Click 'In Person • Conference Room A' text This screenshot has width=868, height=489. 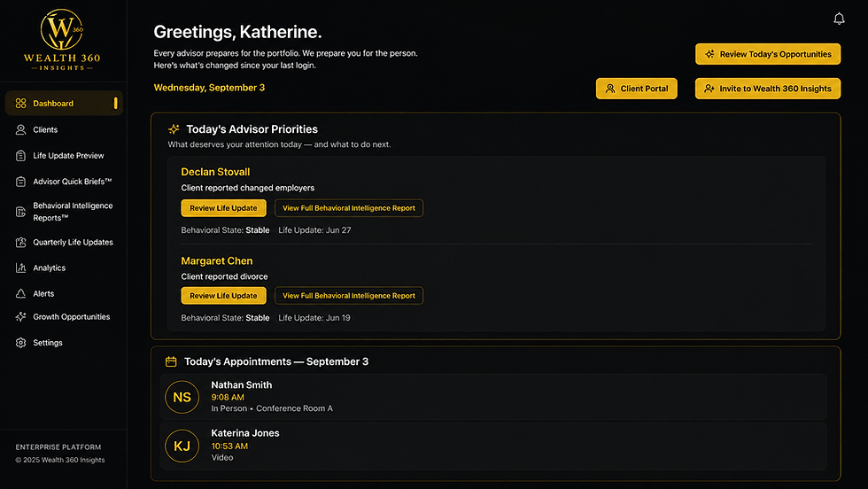(x=272, y=408)
